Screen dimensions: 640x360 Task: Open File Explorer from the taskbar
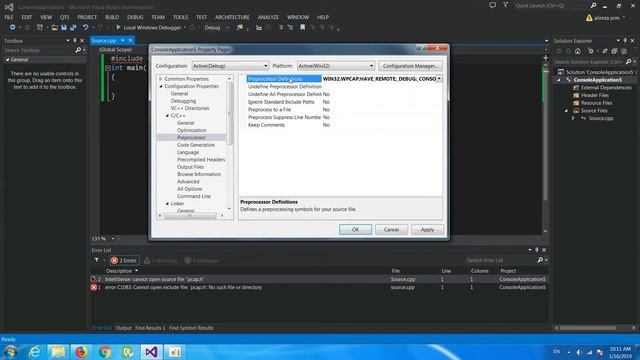tap(58, 351)
